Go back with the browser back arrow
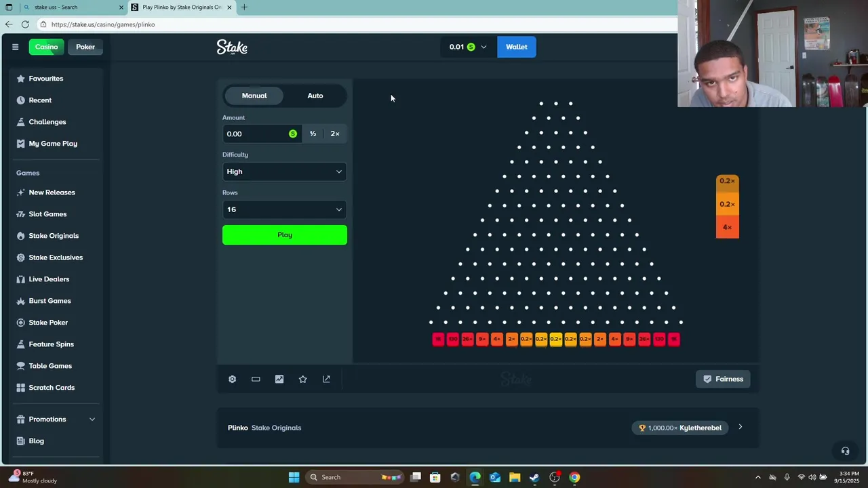This screenshot has width=868, height=488. click(x=9, y=24)
